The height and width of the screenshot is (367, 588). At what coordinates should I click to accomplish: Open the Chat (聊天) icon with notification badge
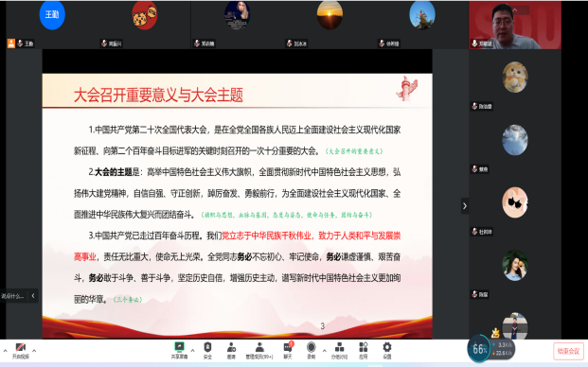288,351
